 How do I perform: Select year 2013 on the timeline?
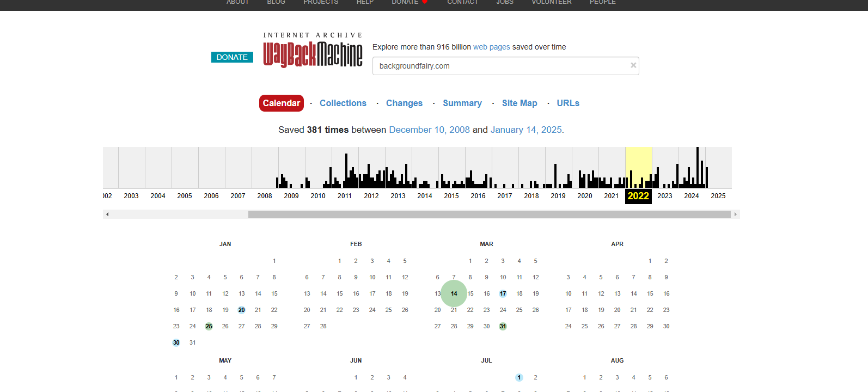coord(398,196)
